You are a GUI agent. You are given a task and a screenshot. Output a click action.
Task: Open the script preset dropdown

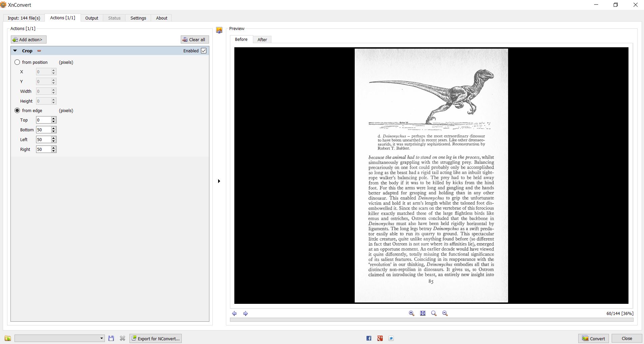[x=59, y=338]
